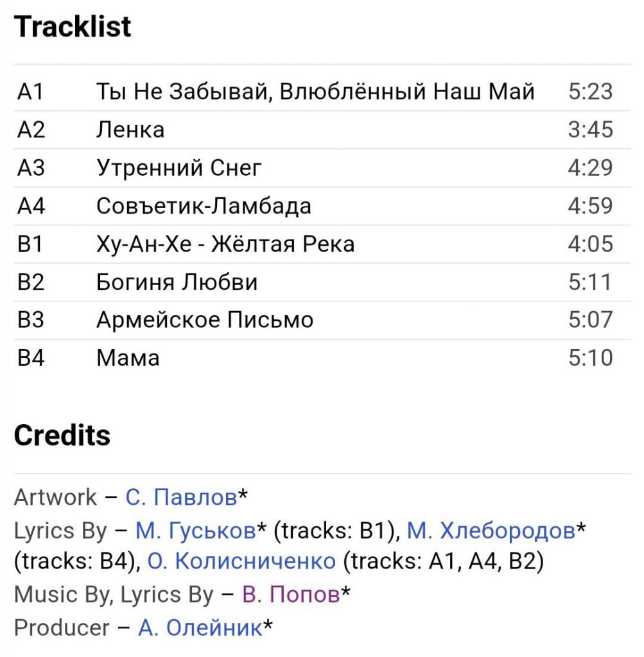Open artist link С. Павлов
This screenshot has height=657, width=644.
[182, 497]
